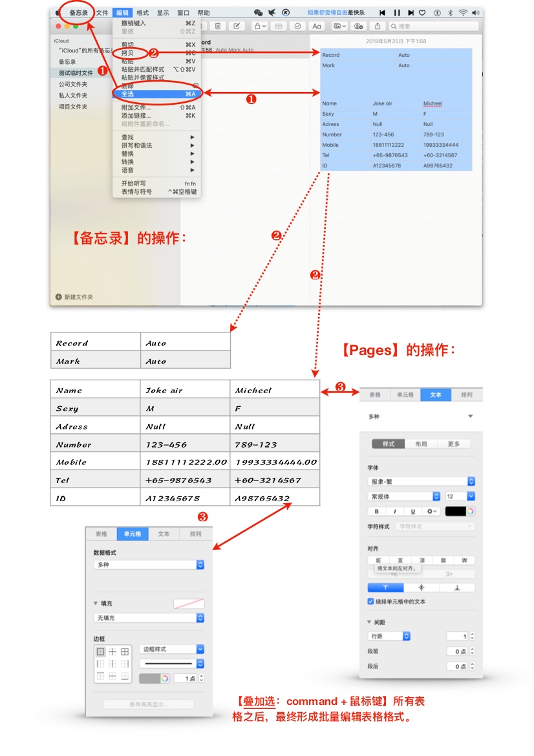Switch to 单元格 tab in text panel

[x=405, y=394]
